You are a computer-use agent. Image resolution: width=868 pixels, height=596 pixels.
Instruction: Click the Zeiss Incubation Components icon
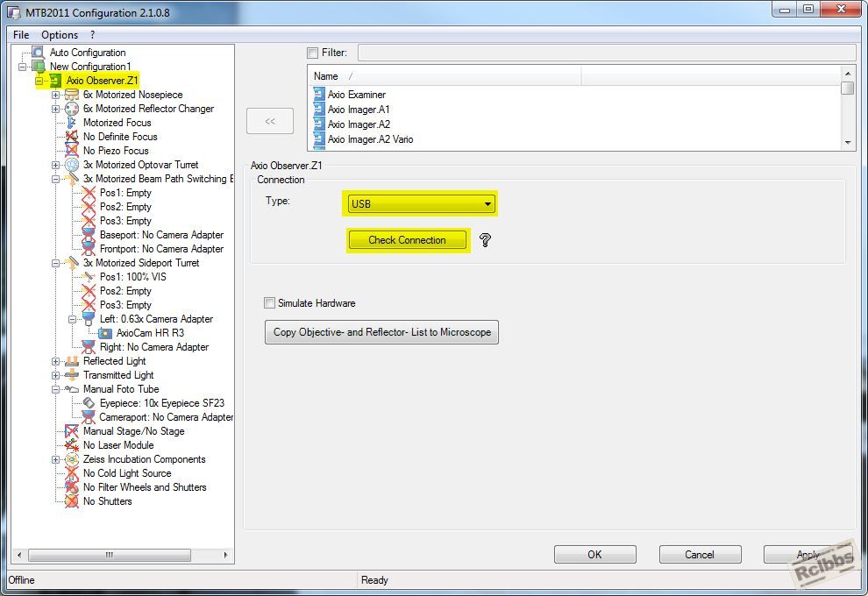pyautogui.click(x=71, y=459)
